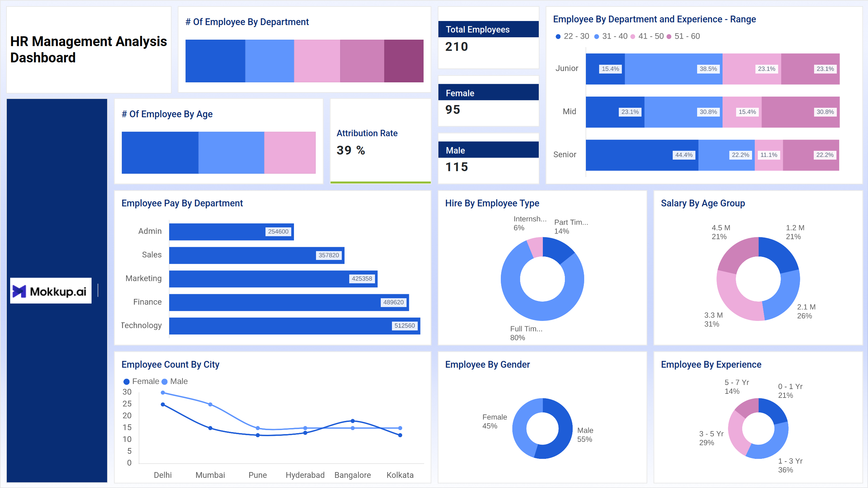Click the 357820 data label
The image size is (868, 488).
pyautogui.click(x=329, y=255)
